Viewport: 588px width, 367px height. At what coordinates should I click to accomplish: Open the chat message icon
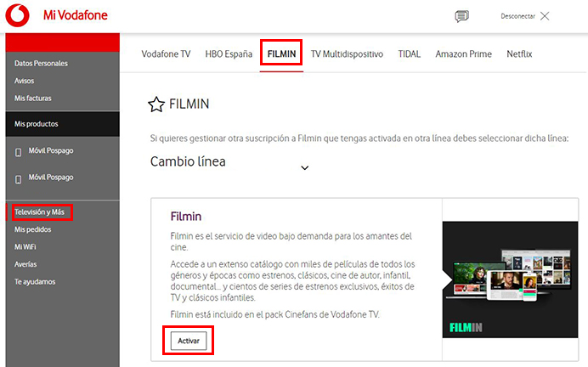(461, 16)
